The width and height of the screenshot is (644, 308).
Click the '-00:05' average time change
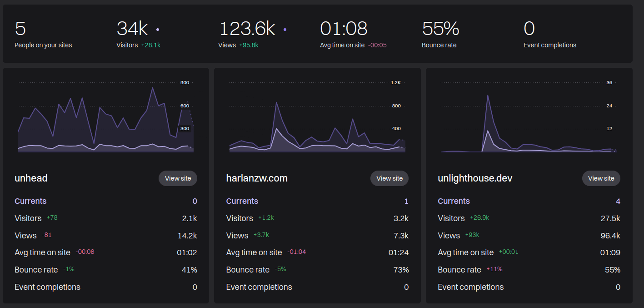point(377,45)
